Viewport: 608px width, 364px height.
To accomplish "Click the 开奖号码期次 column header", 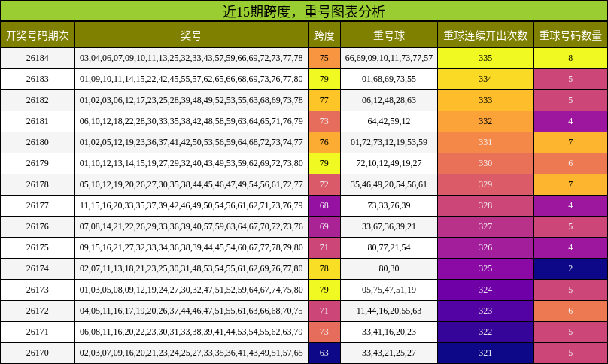I will 38,35.
